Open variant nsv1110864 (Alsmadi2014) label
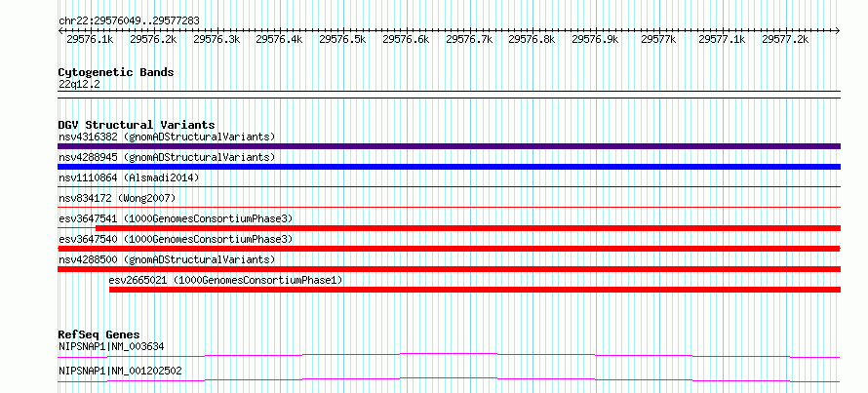Viewport: 868px width, 393px height. pos(129,177)
